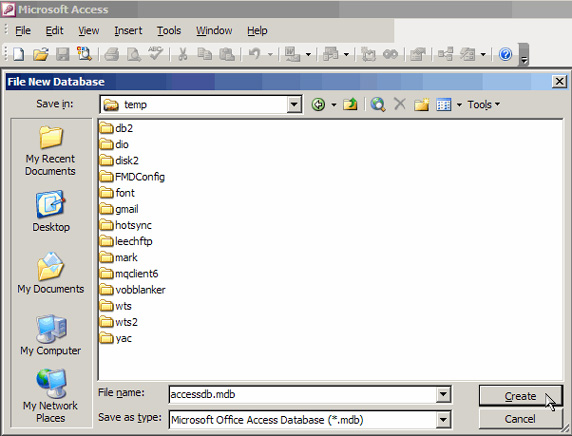Screen dimensions: 572x436
Task: Open the Tools menu in menu bar
Action: 169,31
